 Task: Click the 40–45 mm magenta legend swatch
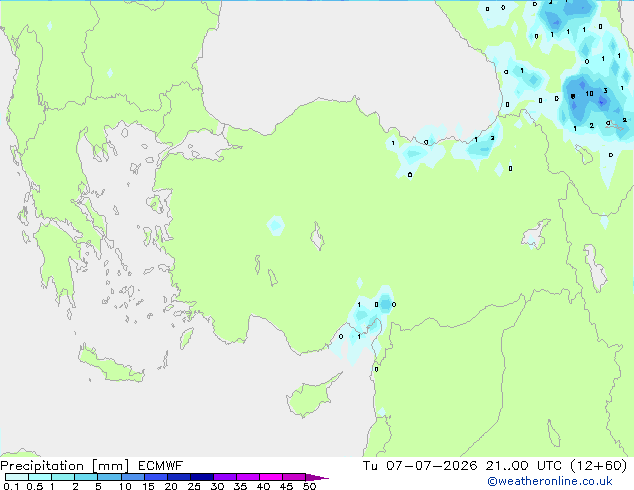[x=271, y=477]
